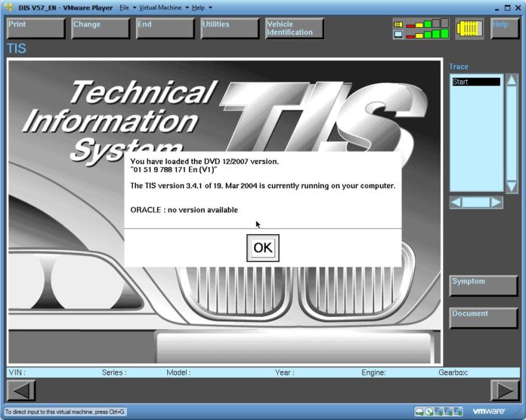Click the Trace list scroll down arrow
Viewport: 526px width, 420px height.
click(511, 187)
